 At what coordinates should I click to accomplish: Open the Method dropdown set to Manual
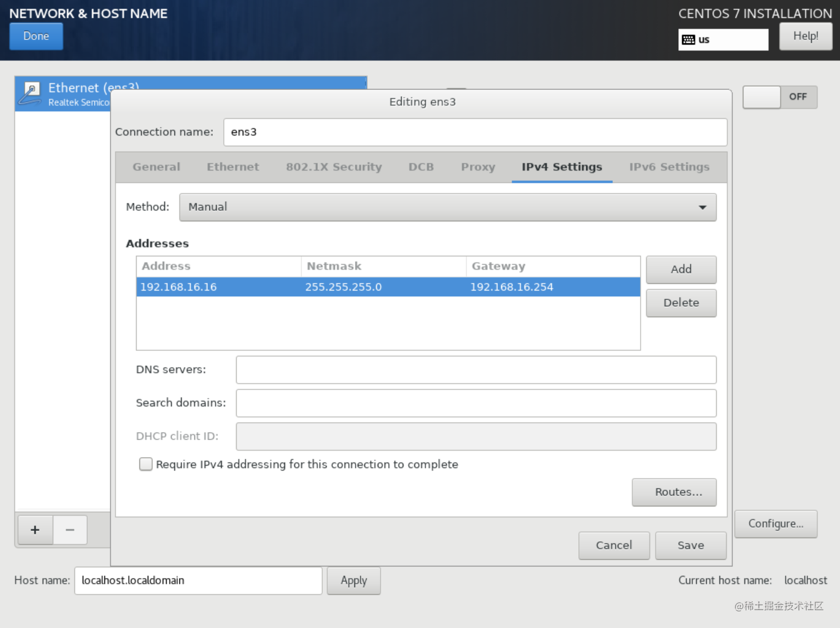[x=448, y=207]
